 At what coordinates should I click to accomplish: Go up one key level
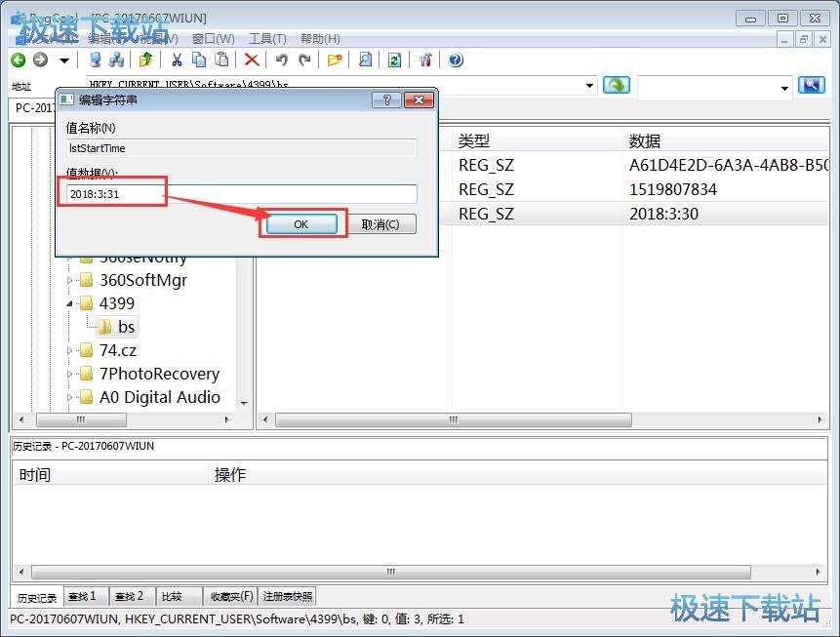145,60
